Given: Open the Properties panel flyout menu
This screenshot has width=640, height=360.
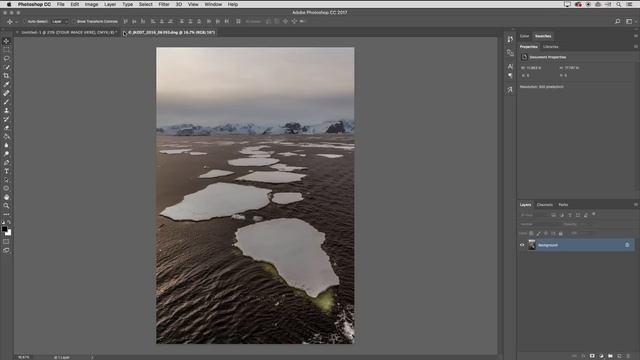Looking at the screenshot, I should [636, 47].
